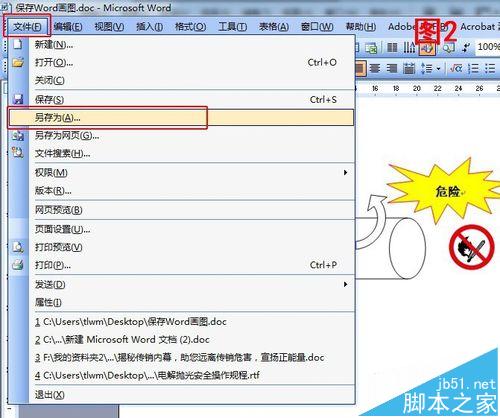Screen dimensions: 500x418
Task: Choose 文件搜索(H)... menu entry
Action: [x=181, y=153]
